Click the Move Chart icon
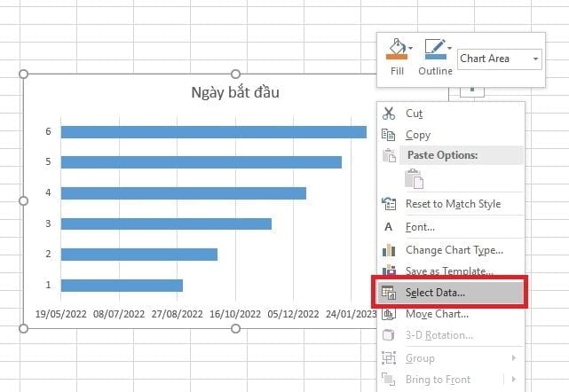This screenshot has width=569, height=392. 389,314
